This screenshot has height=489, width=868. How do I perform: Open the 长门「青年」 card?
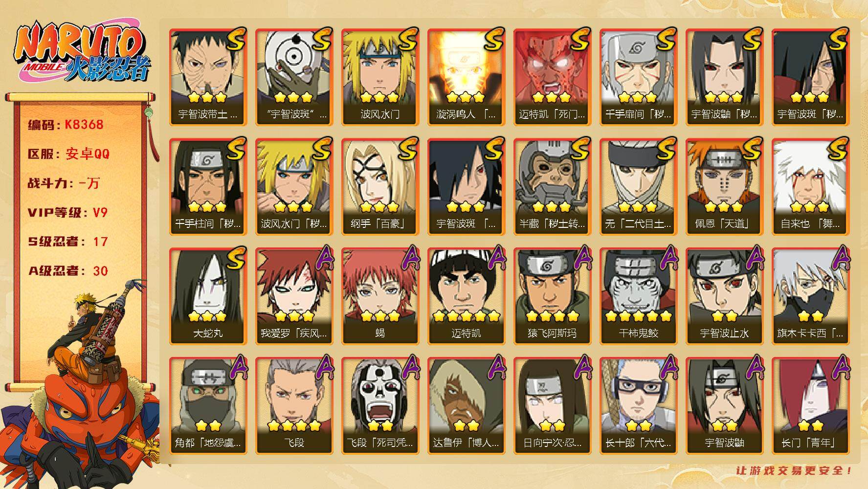[x=810, y=405]
